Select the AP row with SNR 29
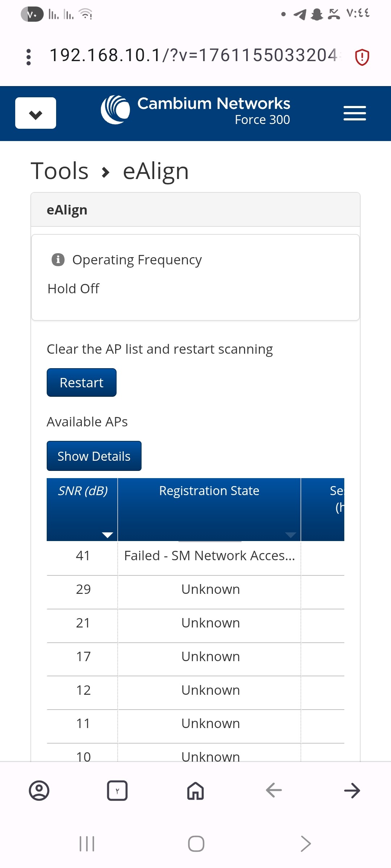This screenshot has height=868, width=391. (195, 590)
